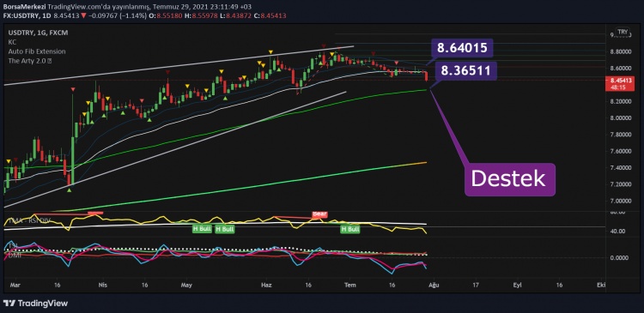This screenshot has height=313, width=644.
Task: Select the Auto Fib Extension indicator label
Action: click(37, 51)
